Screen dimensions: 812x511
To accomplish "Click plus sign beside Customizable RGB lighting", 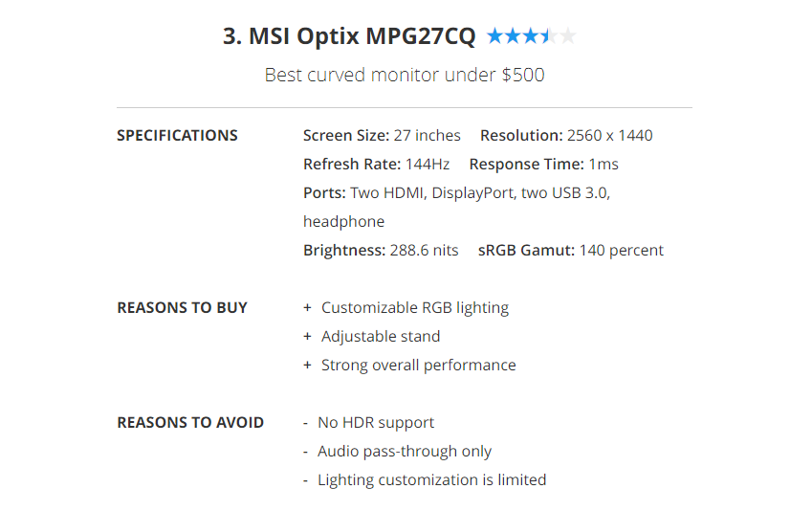I will 307,308.
